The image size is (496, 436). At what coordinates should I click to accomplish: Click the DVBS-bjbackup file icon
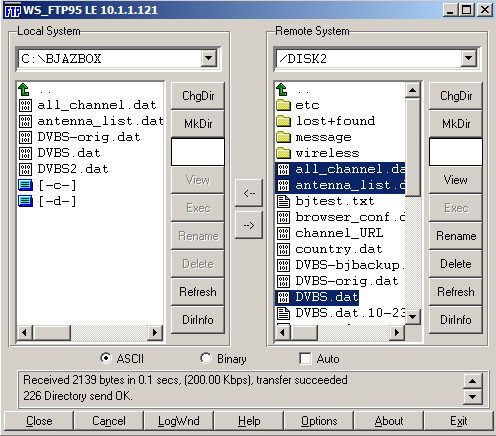point(283,265)
